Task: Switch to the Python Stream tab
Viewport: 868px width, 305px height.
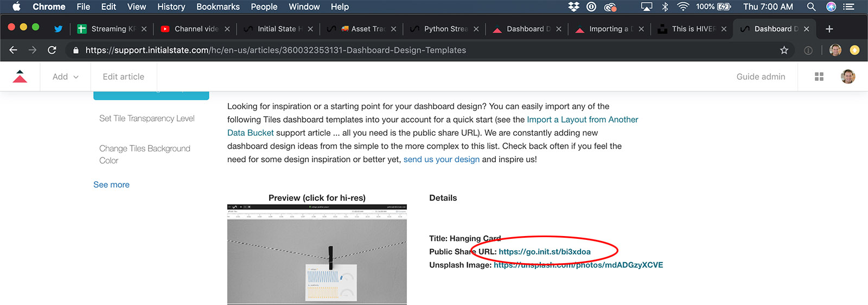Action: pos(445,29)
